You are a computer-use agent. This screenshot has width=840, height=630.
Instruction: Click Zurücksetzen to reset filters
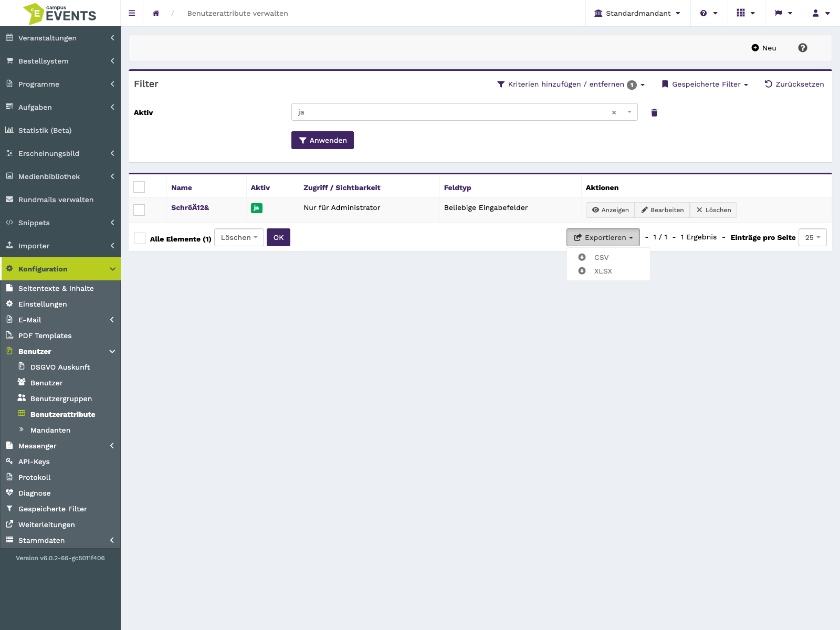794,84
